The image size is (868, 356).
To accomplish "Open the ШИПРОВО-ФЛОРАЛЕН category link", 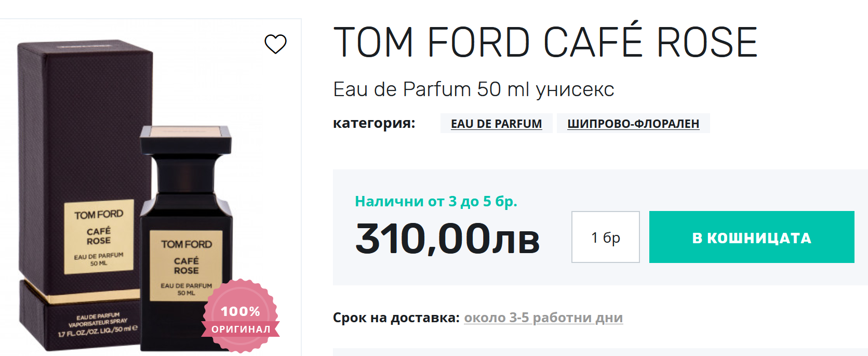I will pos(633,124).
